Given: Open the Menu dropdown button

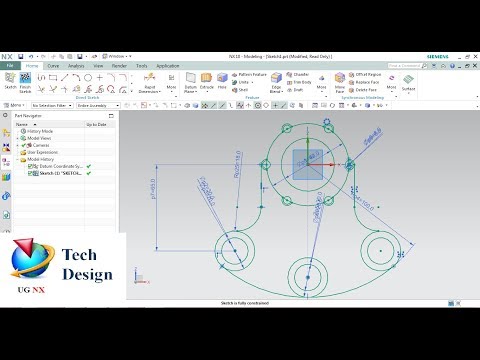Looking at the screenshot, I should [x=14, y=105].
